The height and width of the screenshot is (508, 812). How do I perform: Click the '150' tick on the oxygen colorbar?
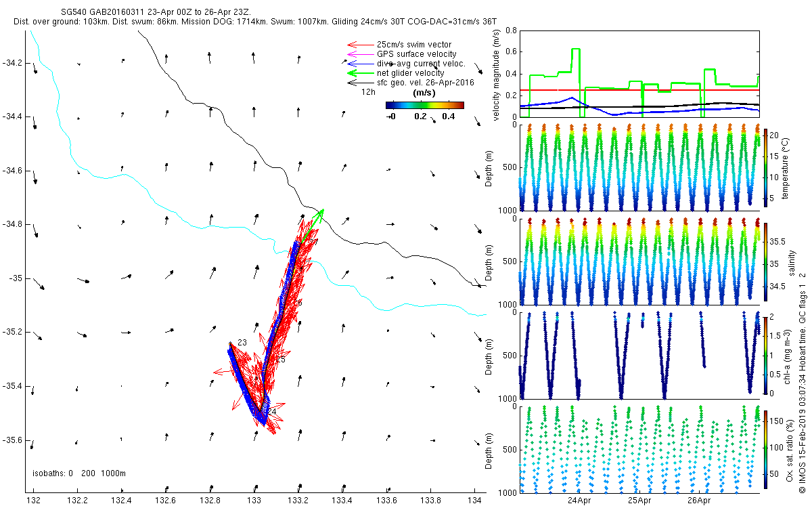point(777,422)
